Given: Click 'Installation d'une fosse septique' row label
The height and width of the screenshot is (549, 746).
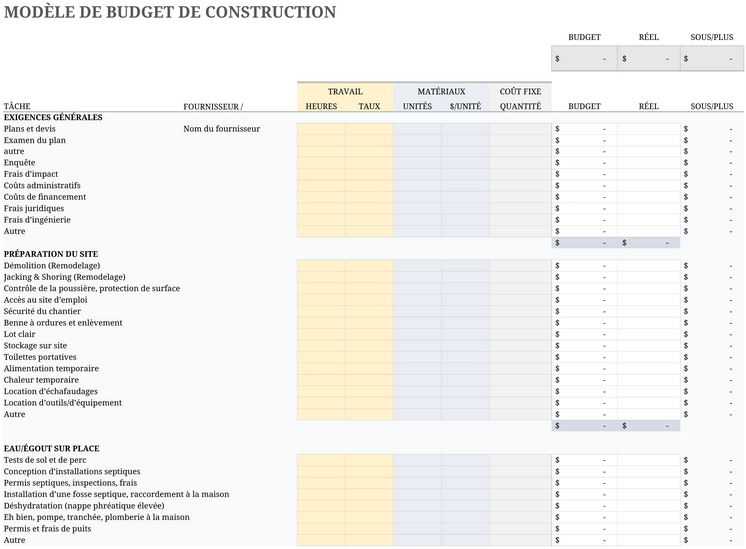Looking at the screenshot, I should point(117,494).
